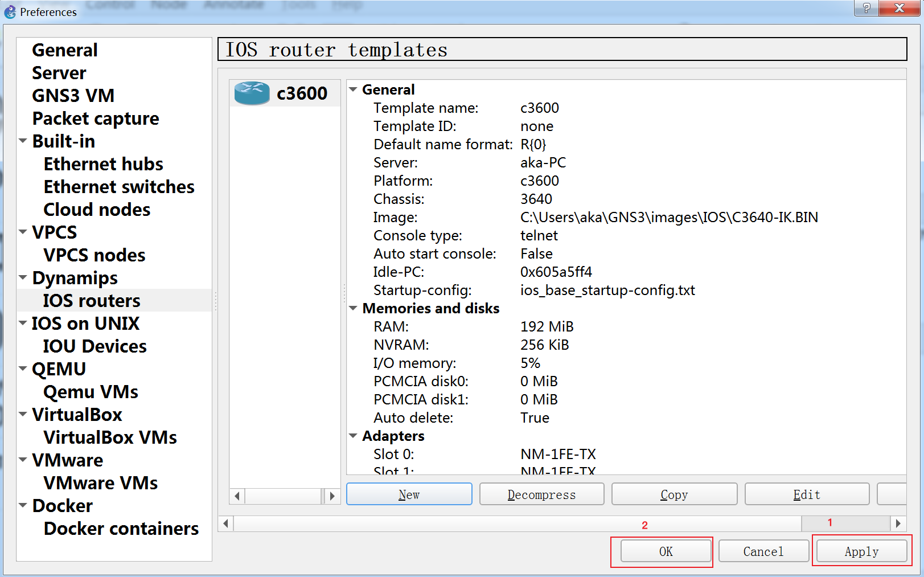Open the Packet capture preferences
Viewport: 924px width, 577px height.
[x=96, y=118]
